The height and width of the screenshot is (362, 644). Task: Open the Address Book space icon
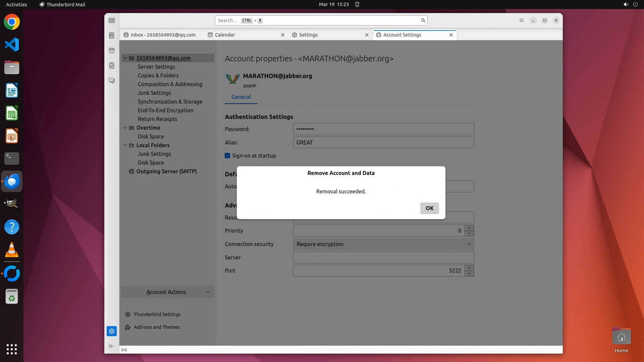pos(112,36)
